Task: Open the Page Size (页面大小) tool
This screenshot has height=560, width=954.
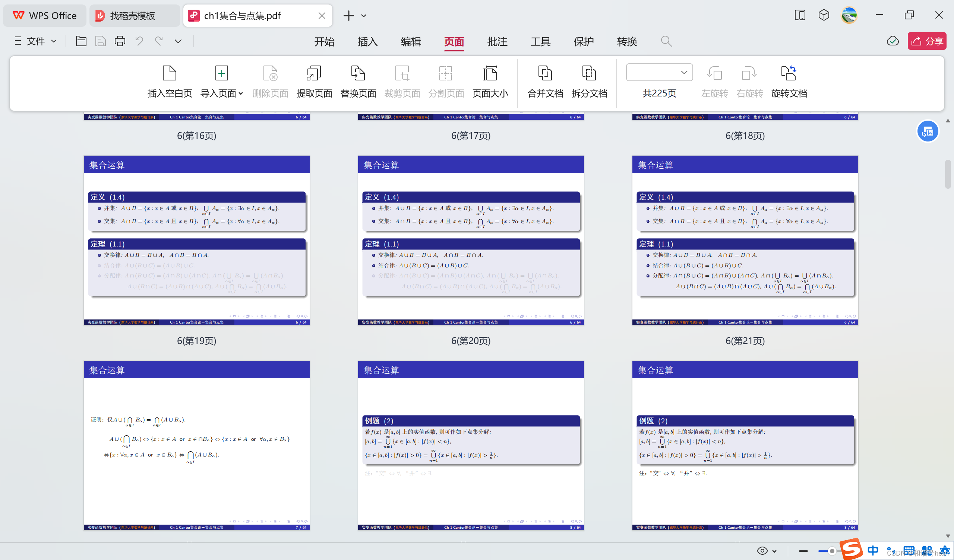Action: [490, 73]
